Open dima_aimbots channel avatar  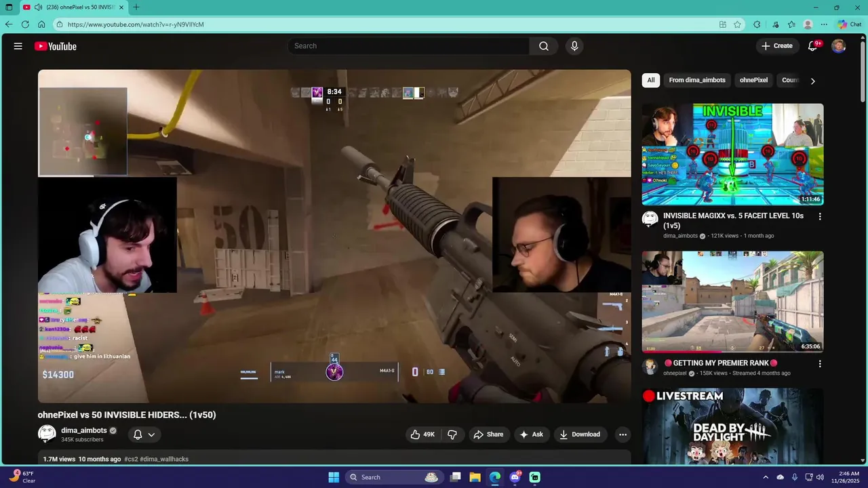(x=47, y=434)
